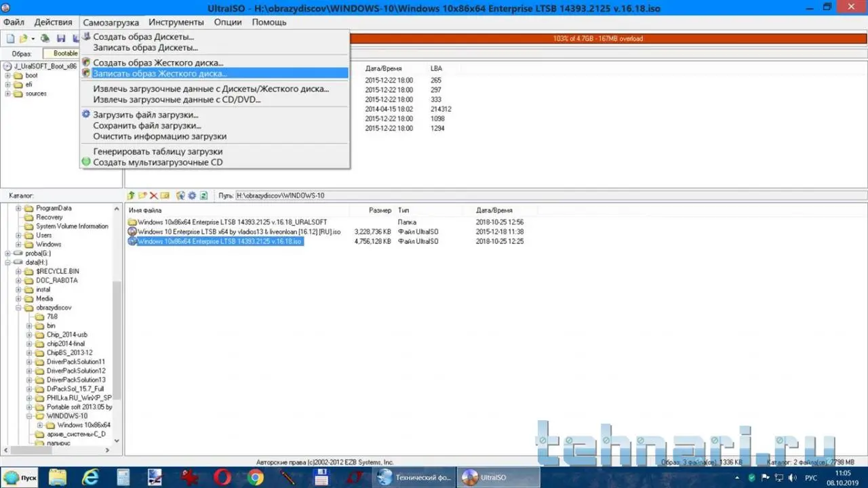Launch Opera from the taskbar
Image resolution: width=868 pixels, height=488 pixels.
click(222, 477)
